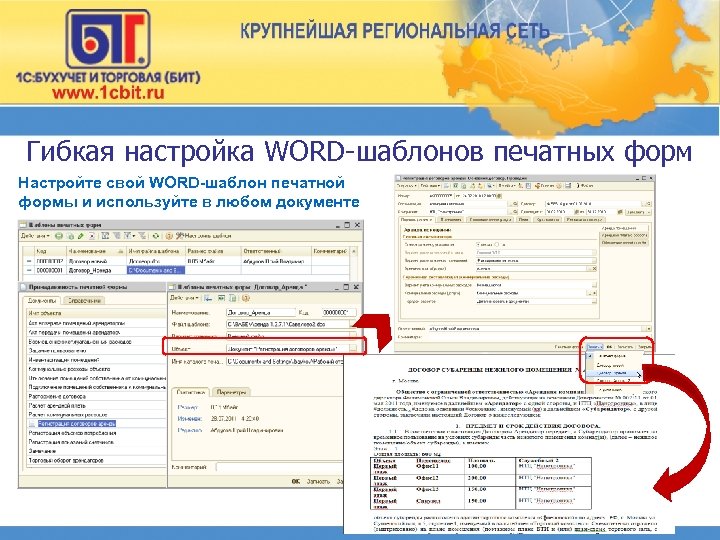Choose highlighted entry in print dropdown menu

pos(614,373)
